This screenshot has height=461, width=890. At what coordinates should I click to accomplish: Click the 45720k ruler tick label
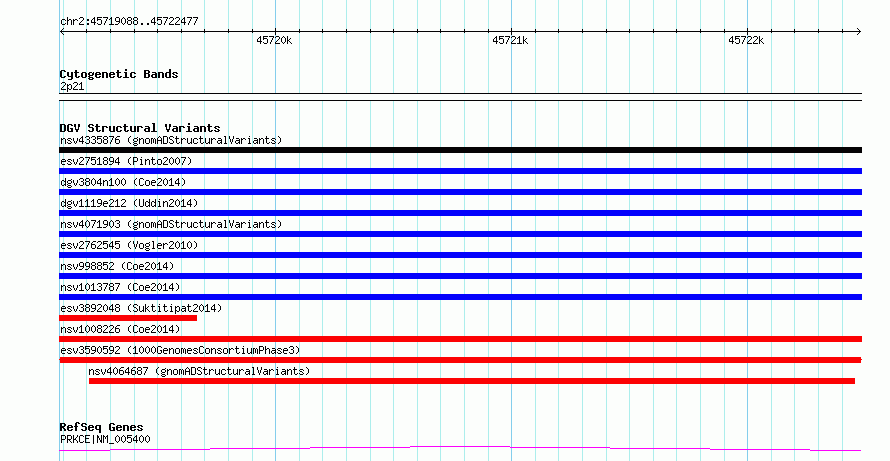click(x=274, y=40)
